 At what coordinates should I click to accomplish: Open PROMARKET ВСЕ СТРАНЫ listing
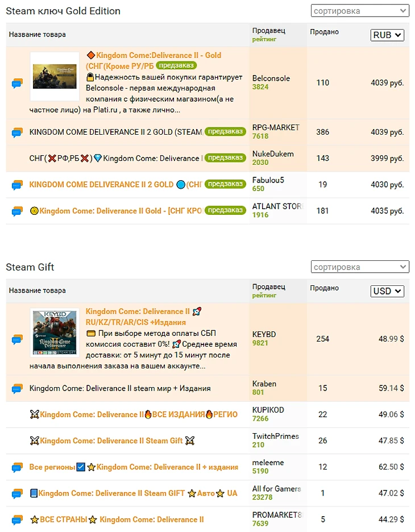117,519
